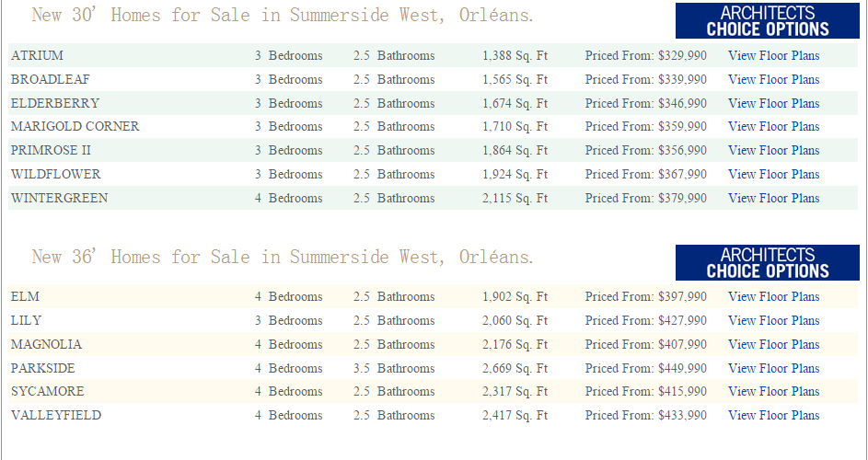Select the ATRIUM model name
Viewport: 868px width, 460px height.
[x=38, y=55]
